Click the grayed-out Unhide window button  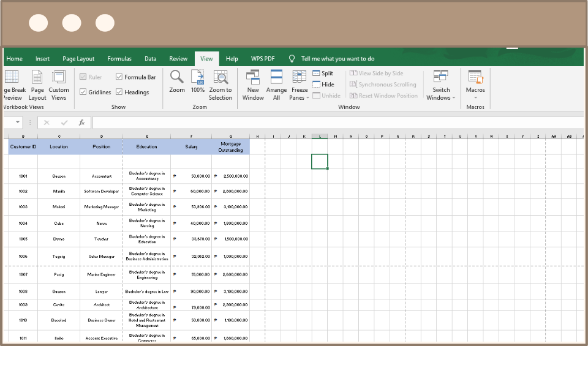tap(326, 96)
